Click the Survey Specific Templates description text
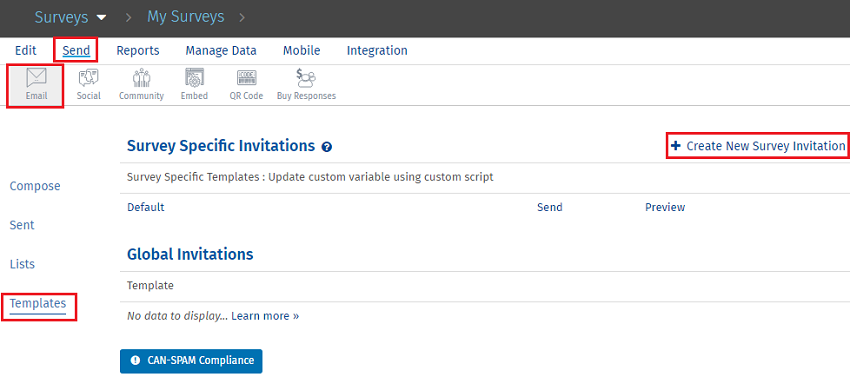 click(310, 177)
